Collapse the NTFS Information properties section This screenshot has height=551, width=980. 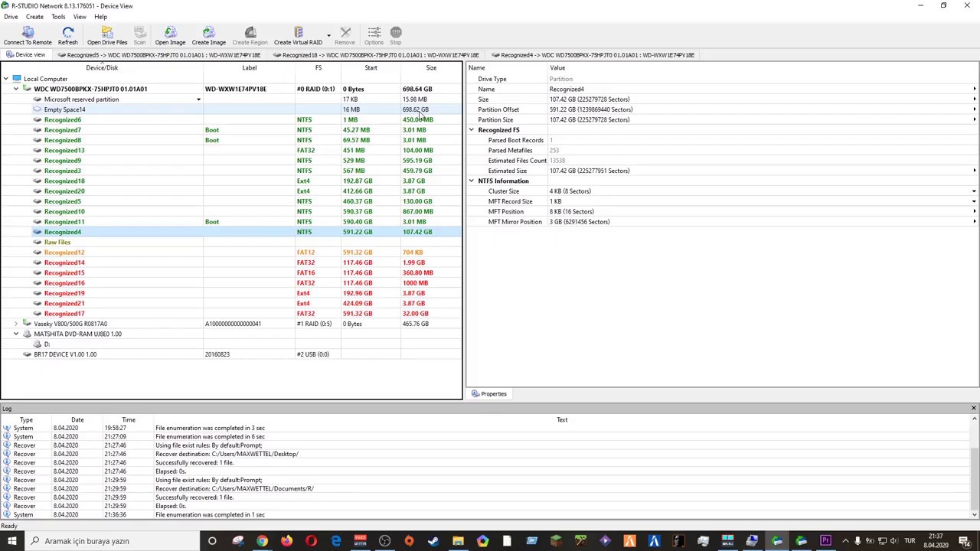472,181
